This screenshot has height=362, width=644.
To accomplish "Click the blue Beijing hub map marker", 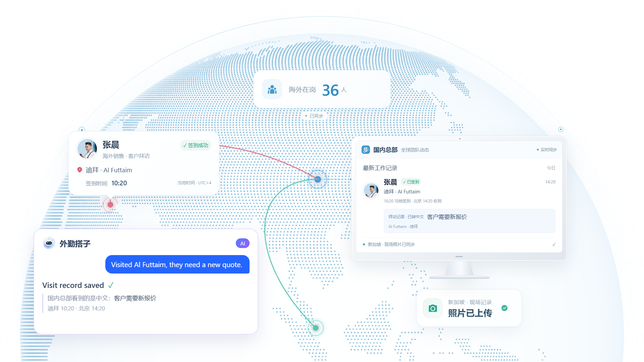I will coord(318,179).
